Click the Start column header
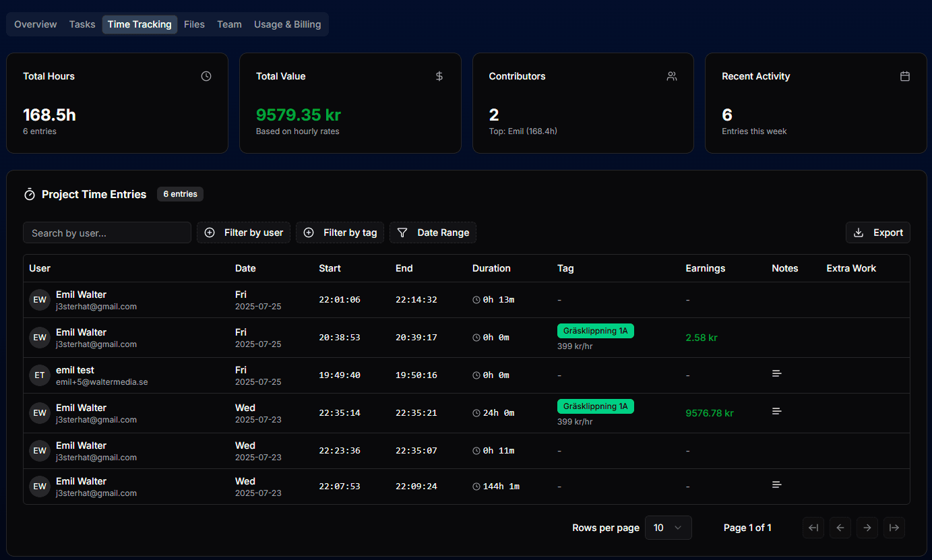The width and height of the screenshot is (932, 560). coord(330,268)
